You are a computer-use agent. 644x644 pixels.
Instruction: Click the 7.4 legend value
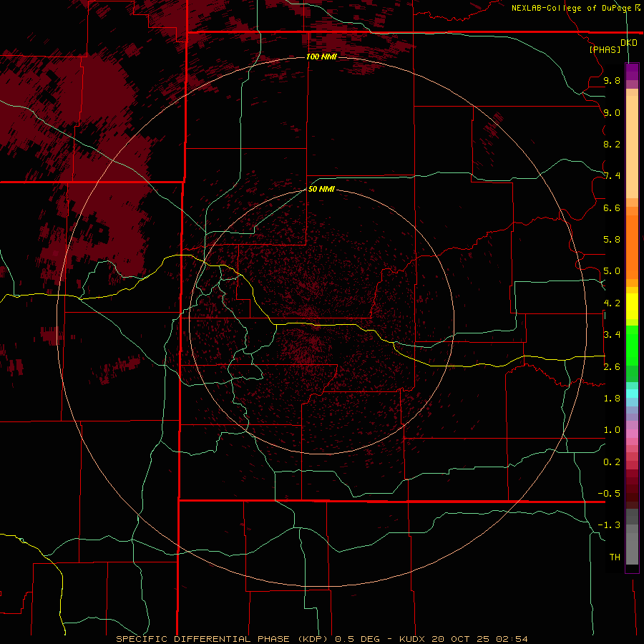(612, 176)
